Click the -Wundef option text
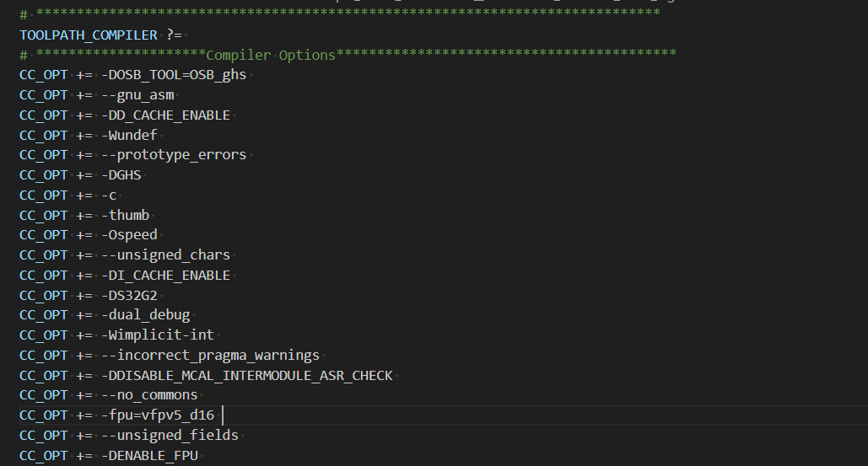868x466 pixels. click(130, 135)
